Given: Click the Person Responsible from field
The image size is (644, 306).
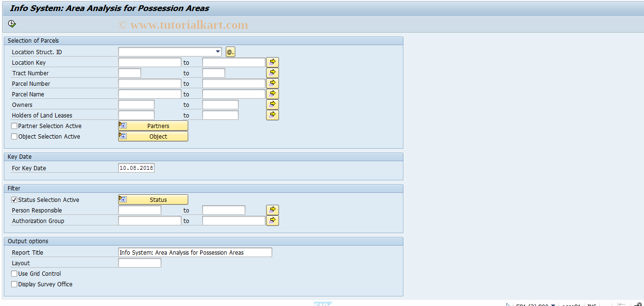Looking at the screenshot, I should (x=140, y=210).
